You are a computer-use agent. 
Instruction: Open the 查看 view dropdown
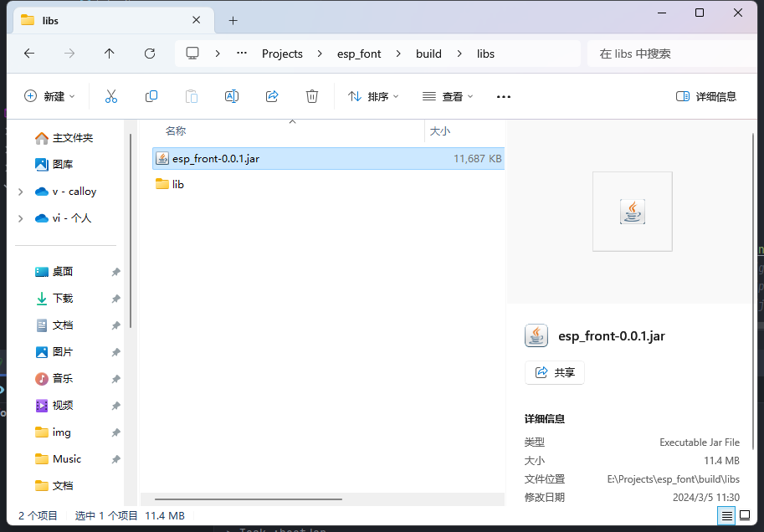tap(448, 96)
